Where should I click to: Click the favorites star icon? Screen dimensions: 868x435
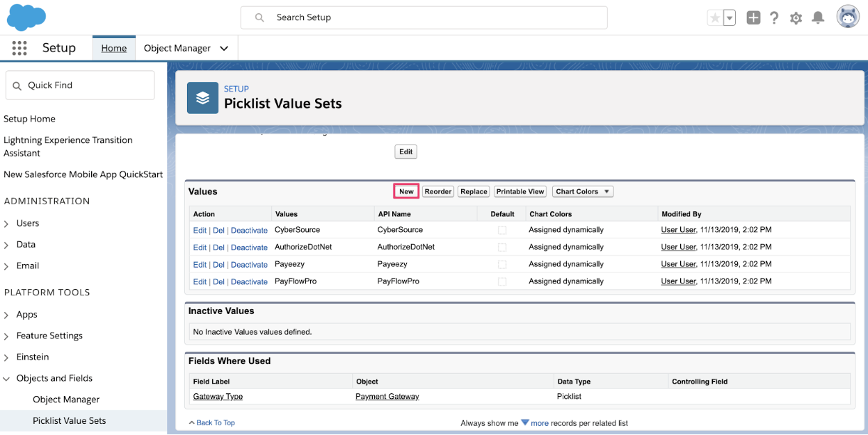click(714, 18)
